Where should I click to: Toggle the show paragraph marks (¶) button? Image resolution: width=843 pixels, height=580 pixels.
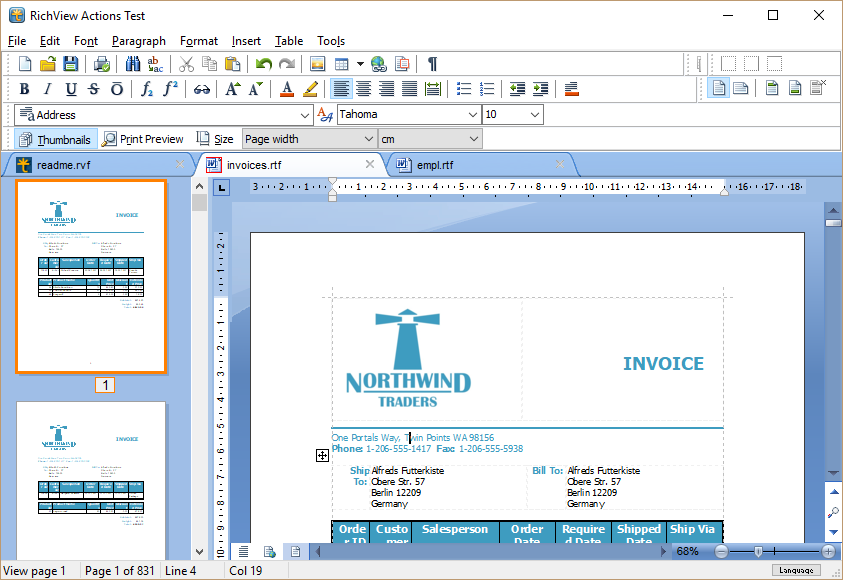[432, 64]
